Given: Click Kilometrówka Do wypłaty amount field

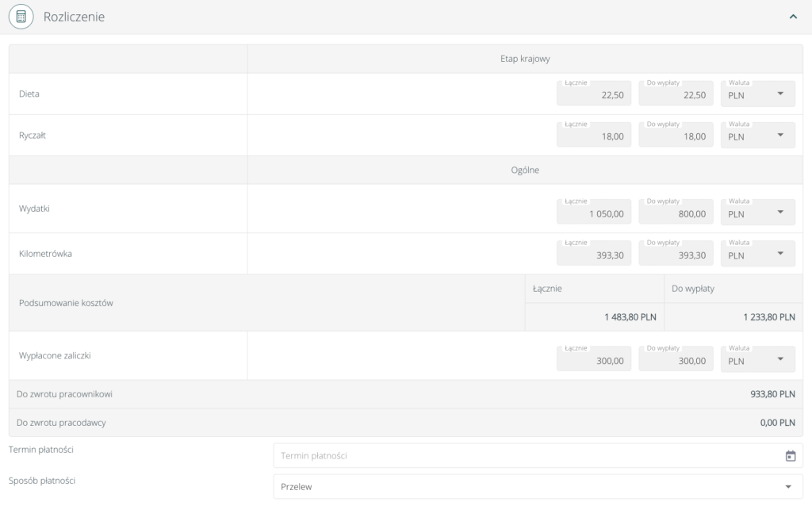Looking at the screenshot, I should (x=676, y=255).
